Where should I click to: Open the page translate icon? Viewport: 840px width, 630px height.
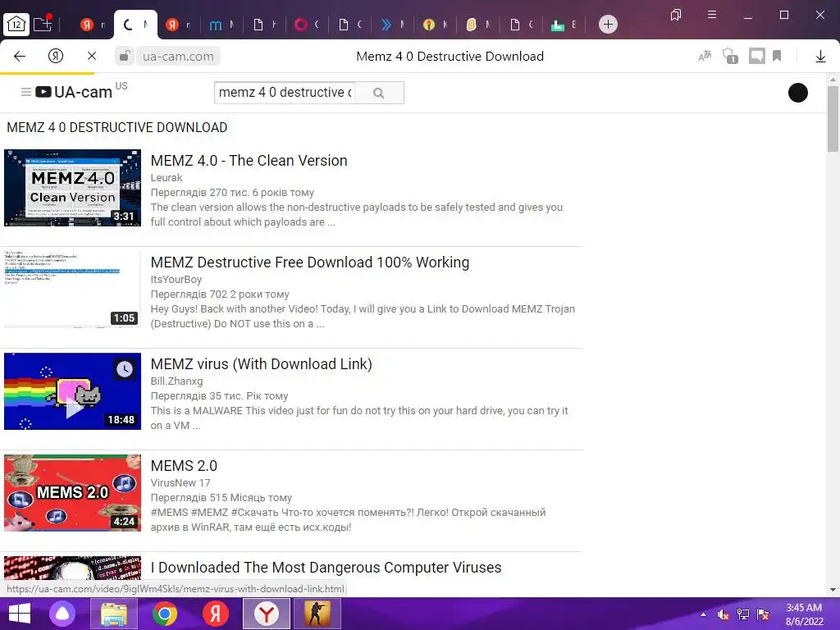(705, 56)
